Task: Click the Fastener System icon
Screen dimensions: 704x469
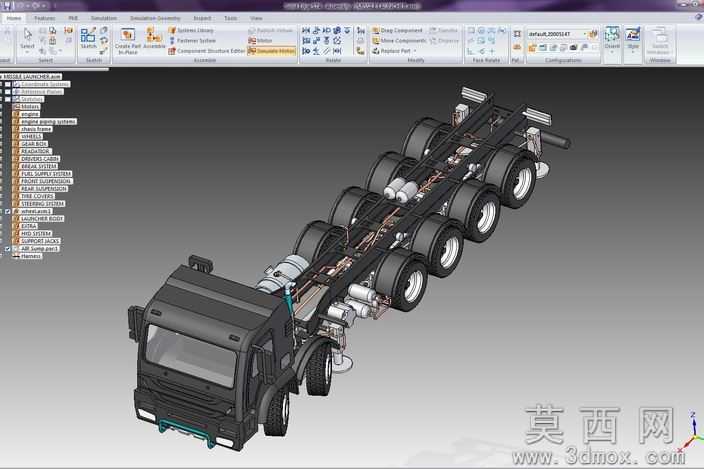Action: pyautogui.click(x=172, y=40)
